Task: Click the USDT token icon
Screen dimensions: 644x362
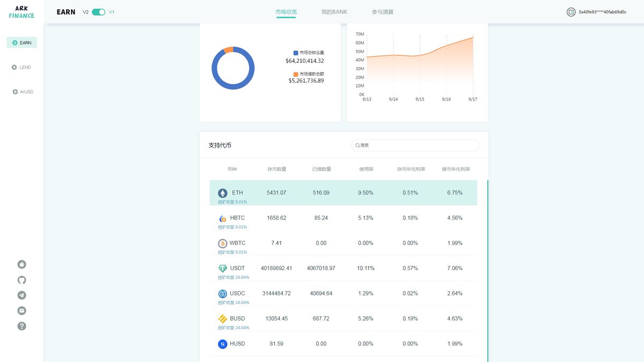Action: (223, 268)
